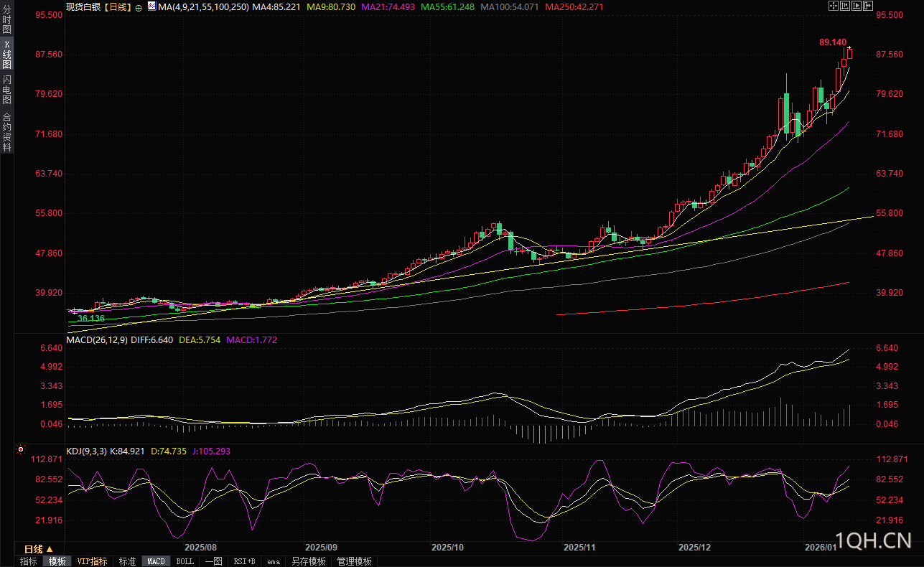Click the 89.140 high price marker
Image resolution: width=924 pixels, height=567 pixels.
pos(832,42)
